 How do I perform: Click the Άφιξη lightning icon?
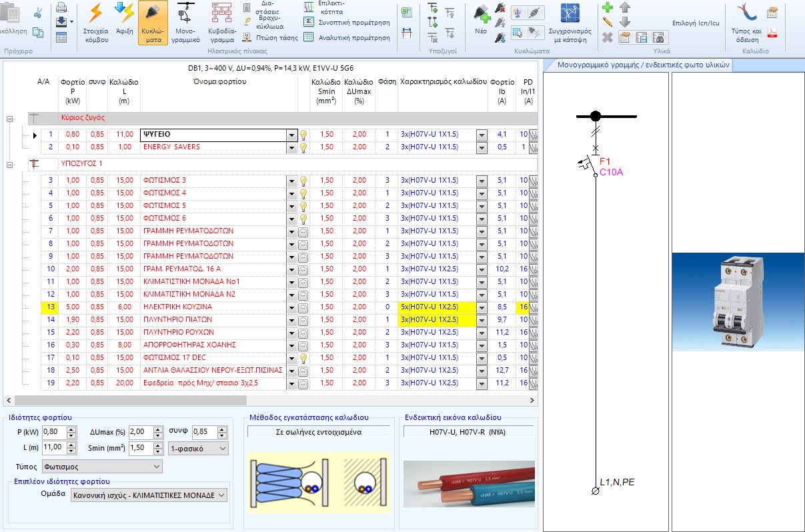(x=124, y=25)
